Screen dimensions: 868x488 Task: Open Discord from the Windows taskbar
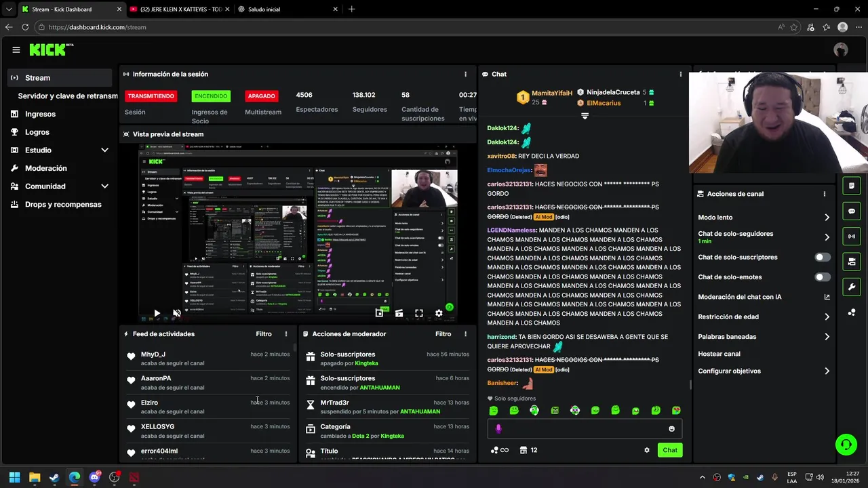pyautogui.click(x=94, y=477)
